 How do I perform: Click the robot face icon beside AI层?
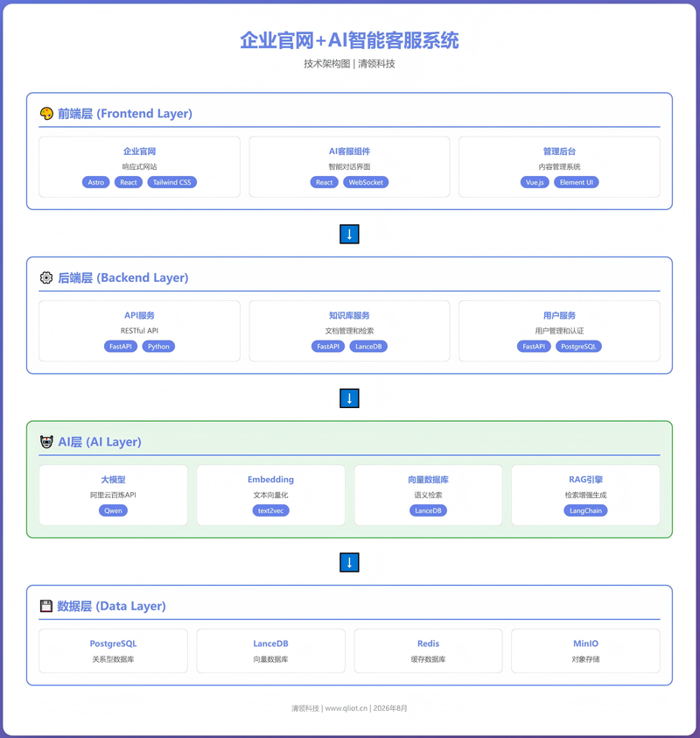coord(46,442)
